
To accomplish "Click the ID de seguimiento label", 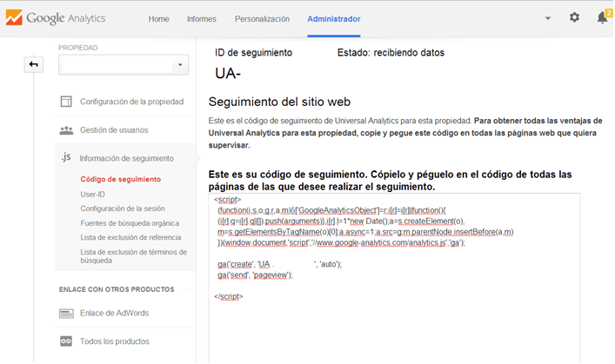I will 253,52.
